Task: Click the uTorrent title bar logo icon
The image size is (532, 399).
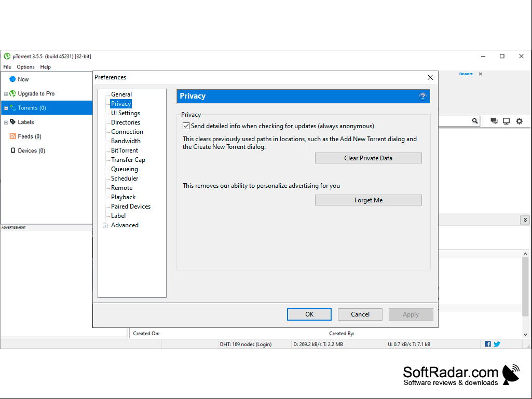Action: click(x=7, y=57)
